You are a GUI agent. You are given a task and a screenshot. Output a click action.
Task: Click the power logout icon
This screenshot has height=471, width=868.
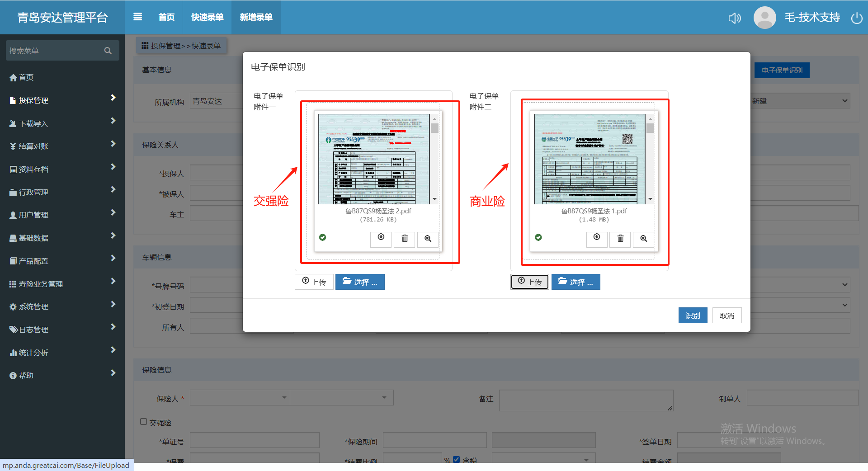pyautogui.click(x=857, y=18)
